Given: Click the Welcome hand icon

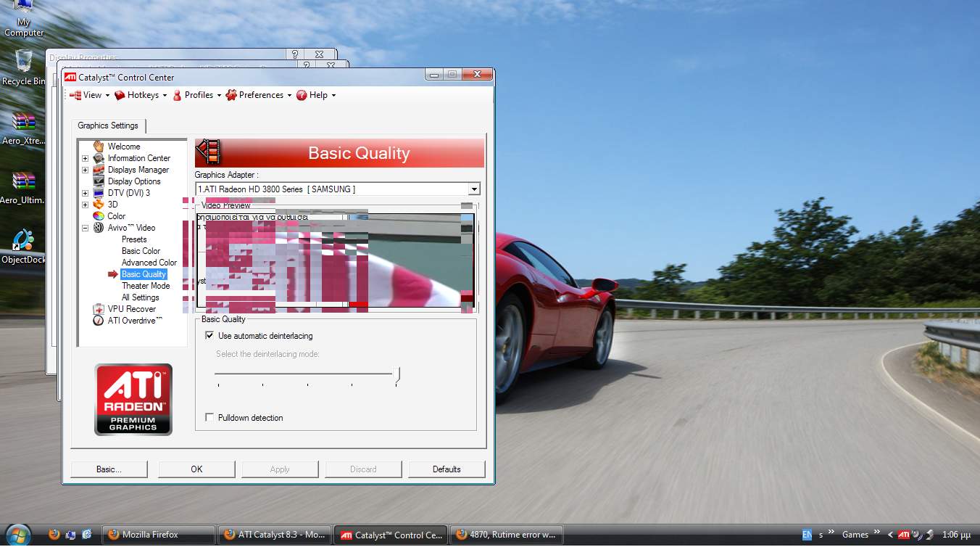Looking at the screenshot, I should tap(99, 147).
